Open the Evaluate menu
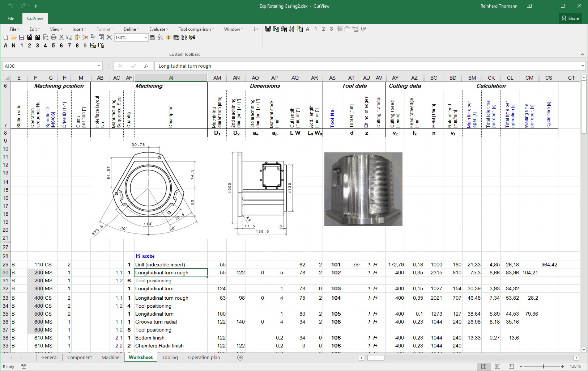Image resolution: width=588 pixels, height=371 pixels. 158,29
